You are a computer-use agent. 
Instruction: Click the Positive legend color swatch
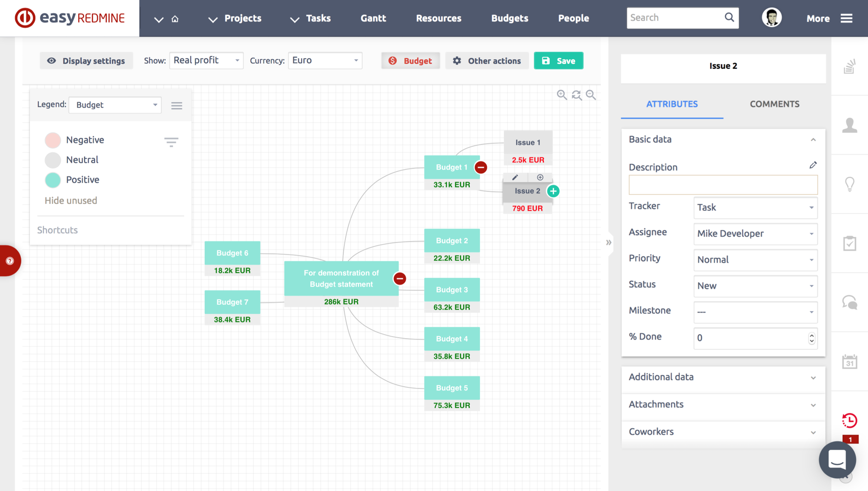pyautogui.click(x=53, y=180)
